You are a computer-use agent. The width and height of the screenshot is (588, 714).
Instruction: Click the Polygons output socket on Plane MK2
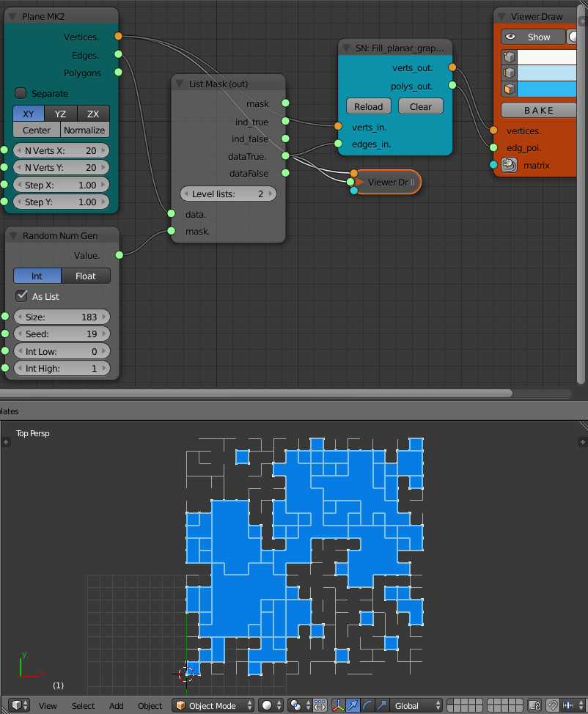[119, 72]
